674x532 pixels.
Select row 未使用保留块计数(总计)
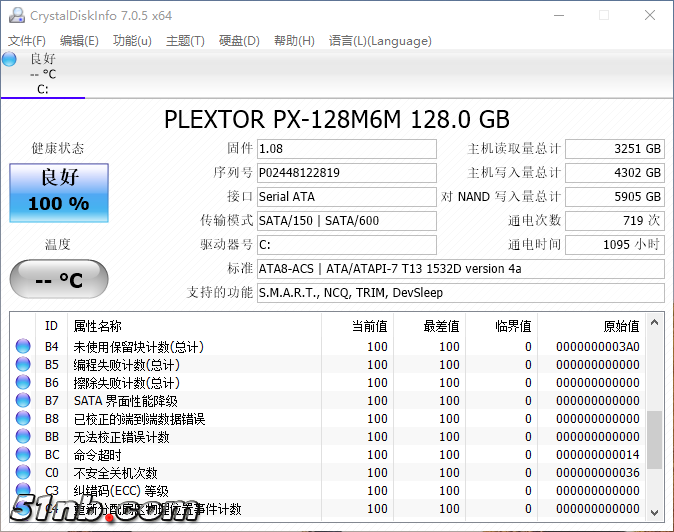(x=328, y=346)
